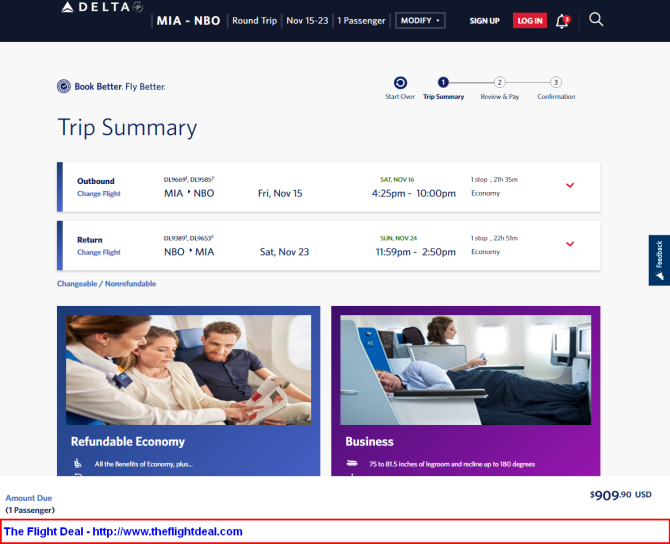
Task: Click the $909.90 USD total price
Action: (620, 495)
